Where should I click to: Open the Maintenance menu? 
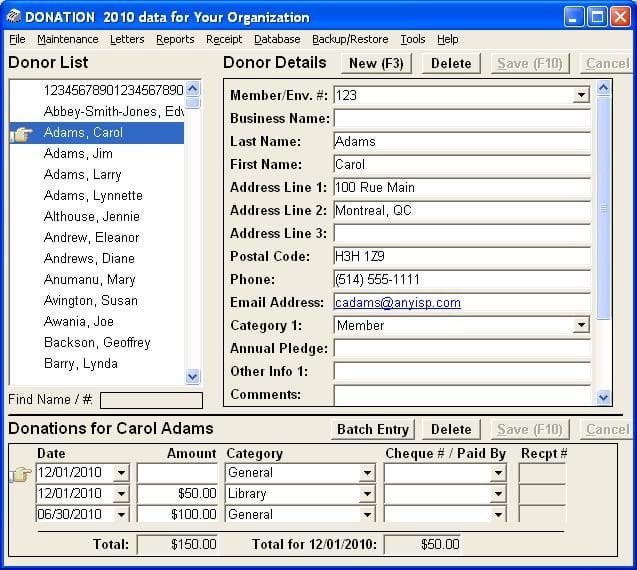tap(68, 39)
